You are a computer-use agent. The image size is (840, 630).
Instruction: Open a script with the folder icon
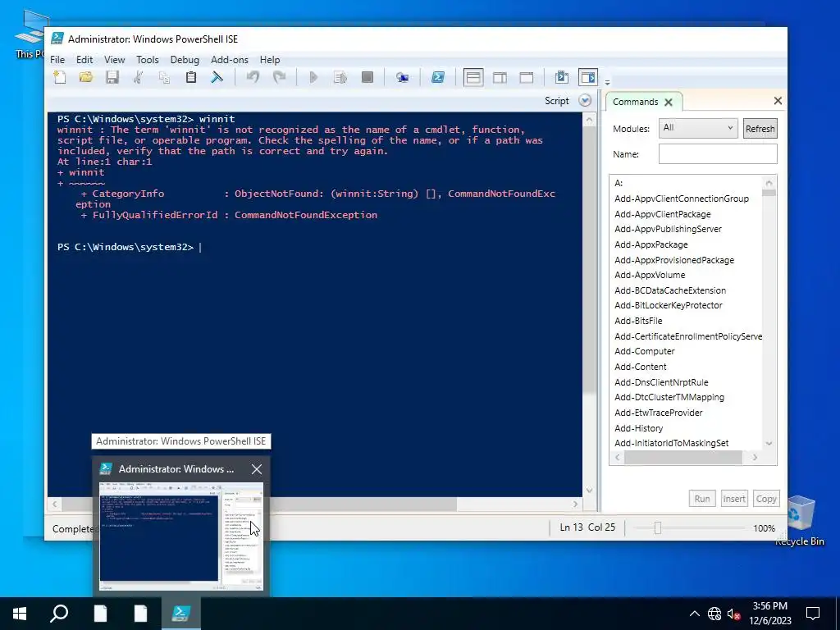tap(85, 77)
